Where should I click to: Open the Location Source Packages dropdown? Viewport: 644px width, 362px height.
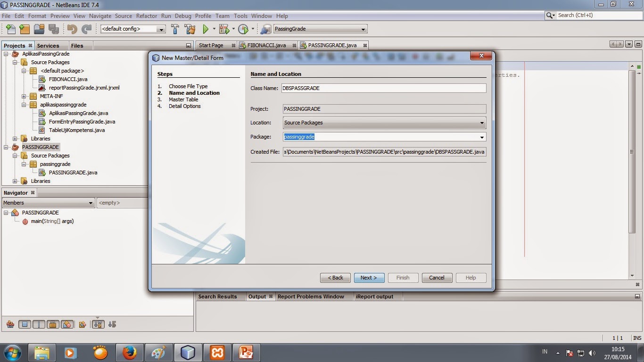pos(482,123)
